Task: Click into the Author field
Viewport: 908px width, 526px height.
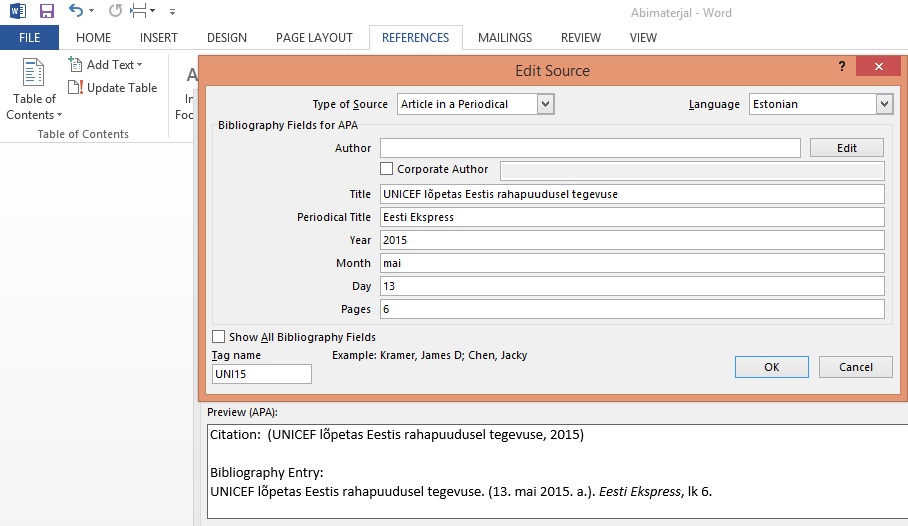Action: pos(590,148)
